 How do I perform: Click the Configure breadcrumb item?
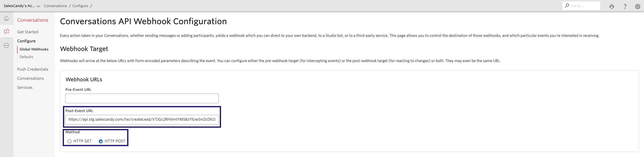point(80,6)
